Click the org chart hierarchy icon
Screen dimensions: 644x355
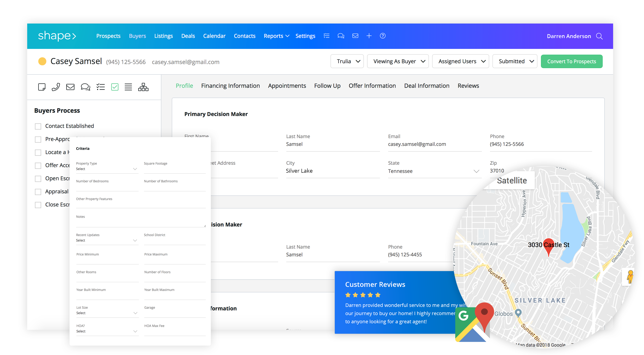[143, 87]
